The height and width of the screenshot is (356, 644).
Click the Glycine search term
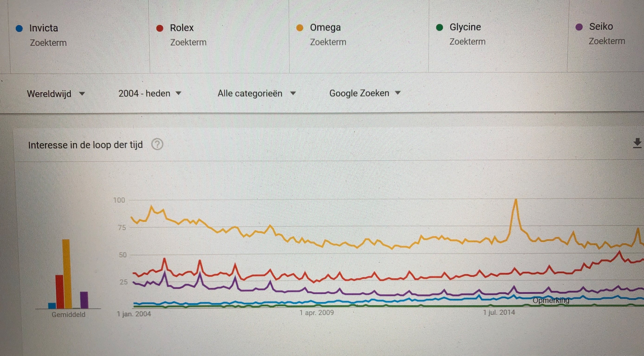point(465,27)
